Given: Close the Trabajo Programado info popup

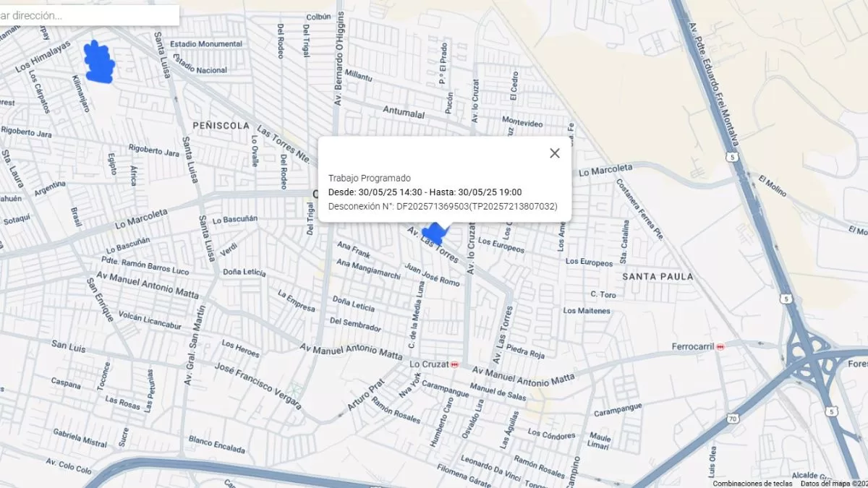Looking at the screenshot, I should click(555, 153).
